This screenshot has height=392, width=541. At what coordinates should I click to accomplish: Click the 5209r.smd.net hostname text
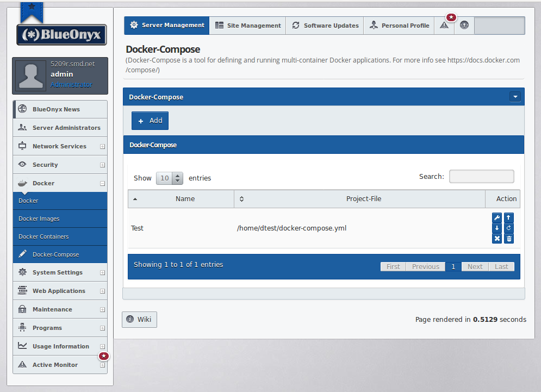coord(72,64)
